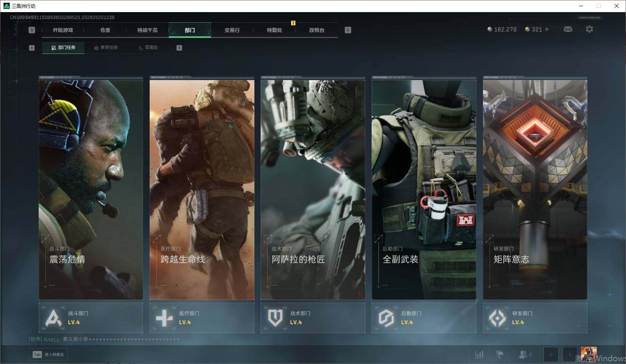Click the 后勤部门 hexagon emblem icon
This screenshot has width=626, height=364.
[386, 318]
